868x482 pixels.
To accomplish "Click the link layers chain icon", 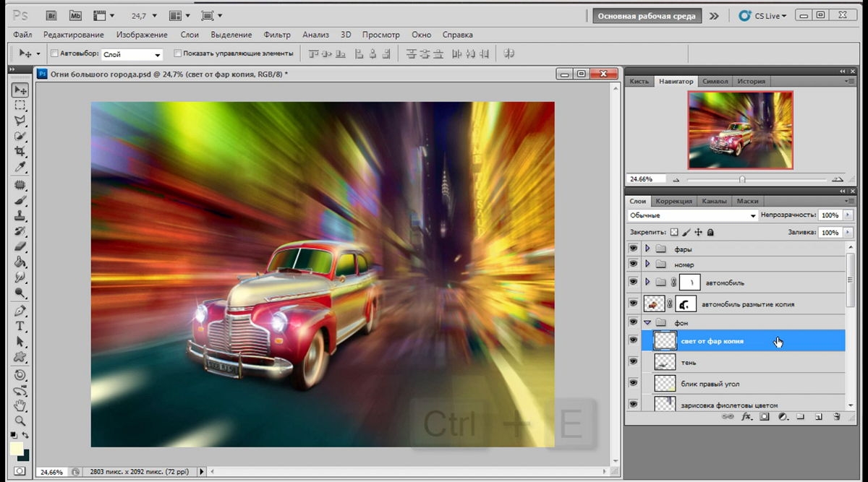I will [x=726, y=417].
